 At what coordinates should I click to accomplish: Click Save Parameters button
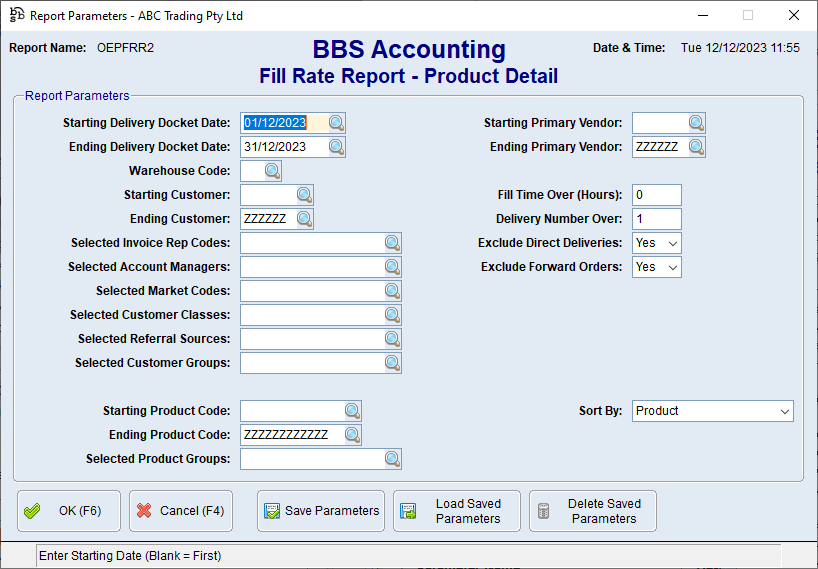(321, 511)
